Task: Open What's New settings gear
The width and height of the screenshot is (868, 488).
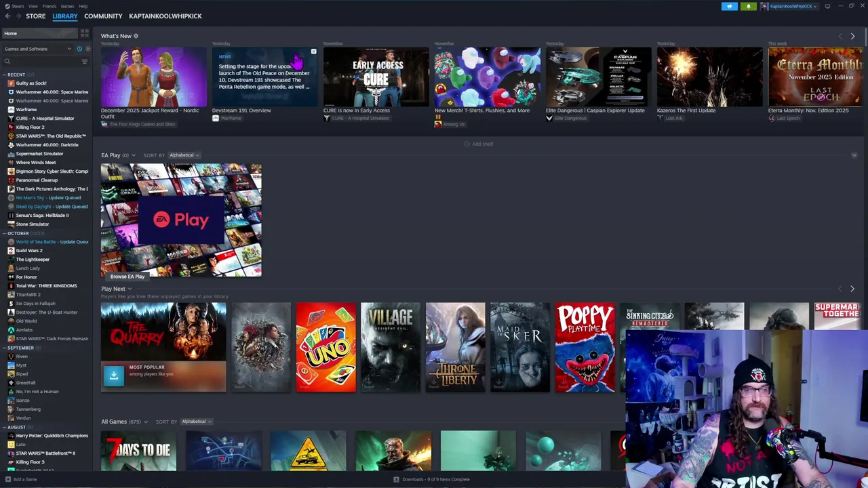Action: pyautogui.click(x=136, y=36)
